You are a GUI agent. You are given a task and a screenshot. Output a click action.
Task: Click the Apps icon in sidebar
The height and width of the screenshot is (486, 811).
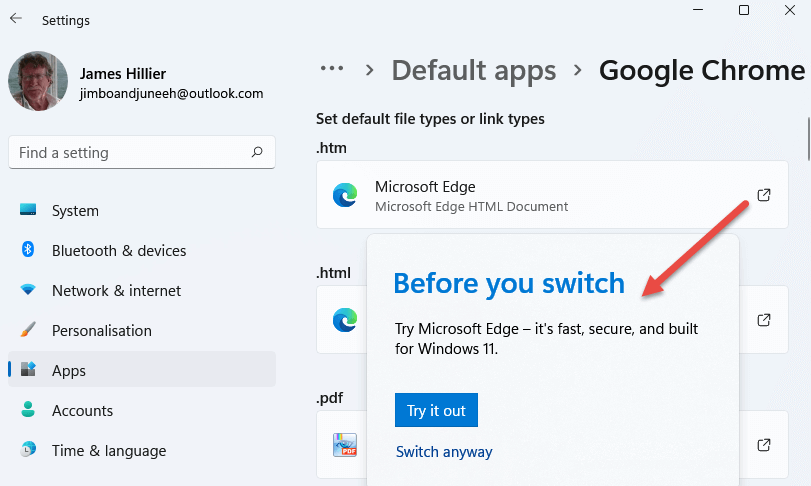28,369
